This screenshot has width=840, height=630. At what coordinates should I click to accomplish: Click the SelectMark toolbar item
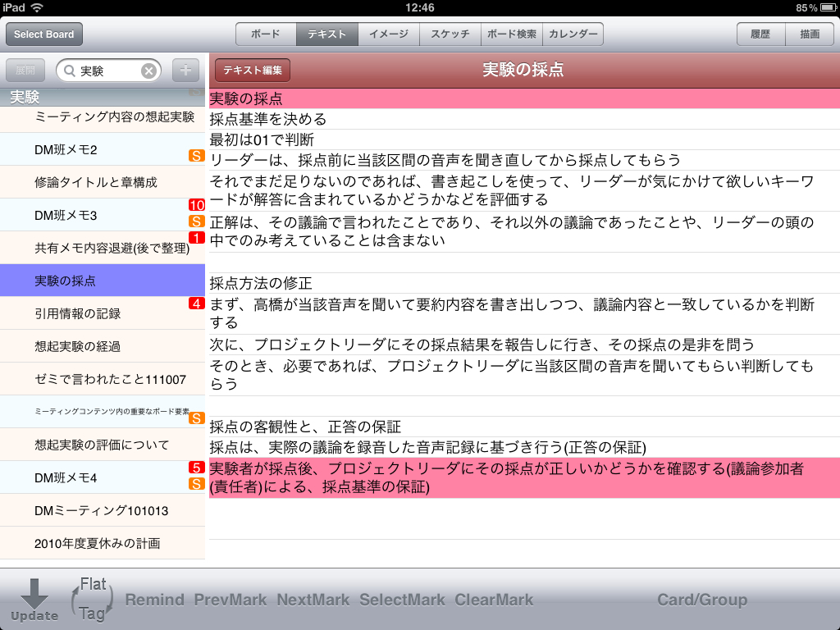(x=402, y=600)
